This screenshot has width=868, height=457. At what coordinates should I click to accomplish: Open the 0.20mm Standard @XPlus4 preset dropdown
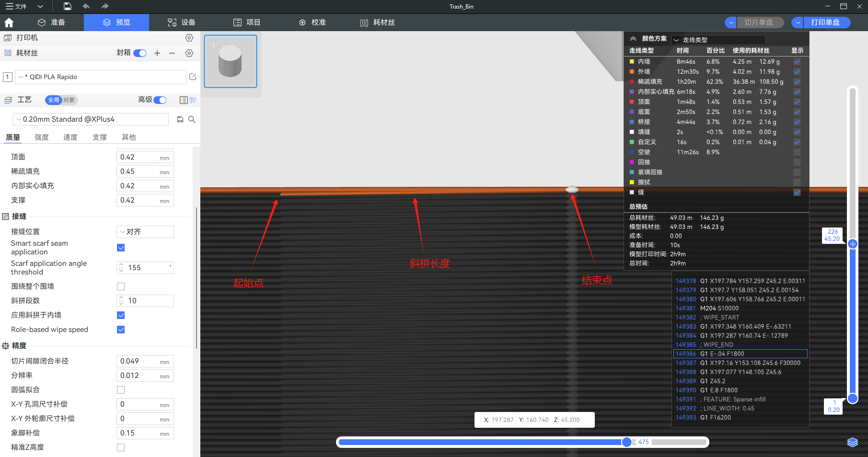[91, 119]
